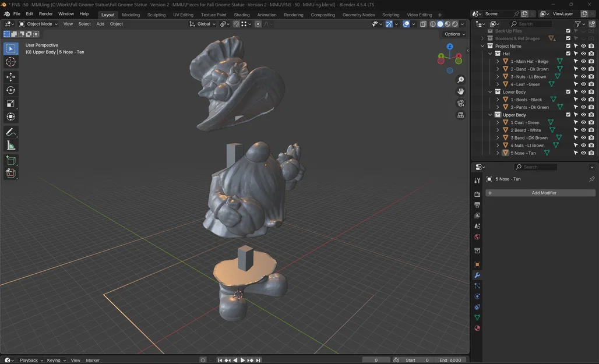The width and height of the screenshot is (599, 364).
Task: Open the Render menu
Action: coord(45,13)
